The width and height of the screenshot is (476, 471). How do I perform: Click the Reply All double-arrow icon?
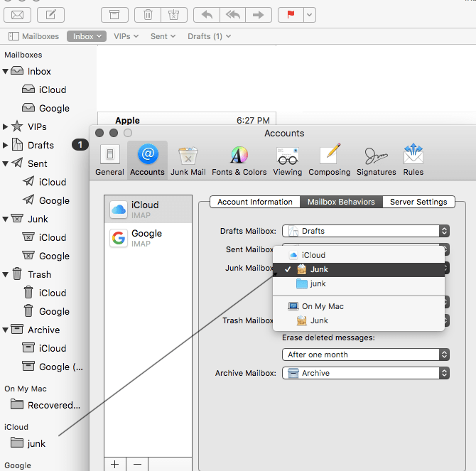point(232,15)
